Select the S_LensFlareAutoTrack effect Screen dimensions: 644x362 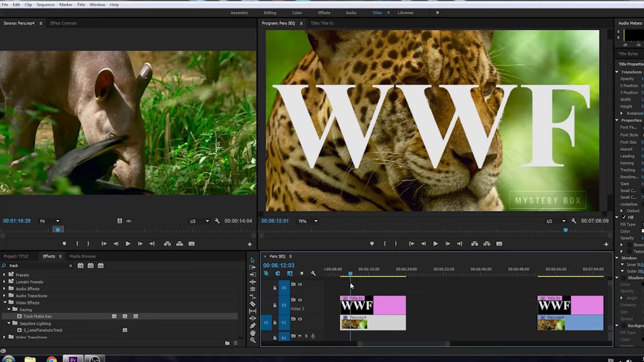(x=43, y=330)
